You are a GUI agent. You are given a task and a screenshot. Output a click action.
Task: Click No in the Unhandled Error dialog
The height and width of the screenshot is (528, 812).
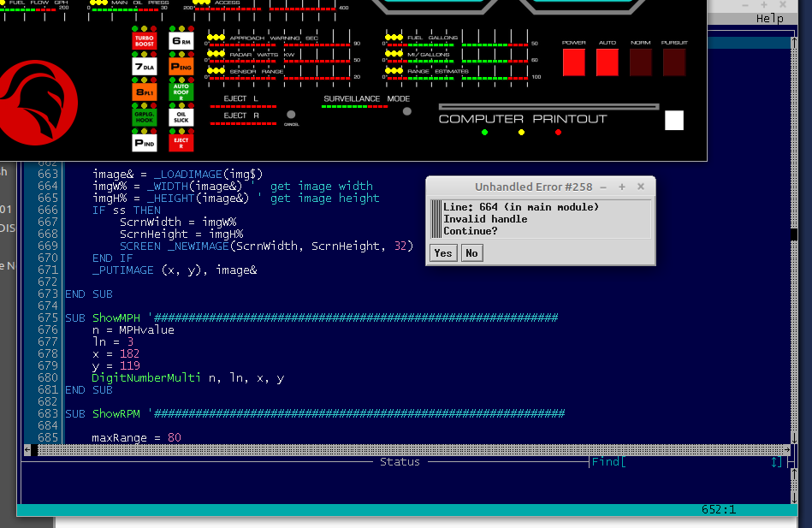471,253
